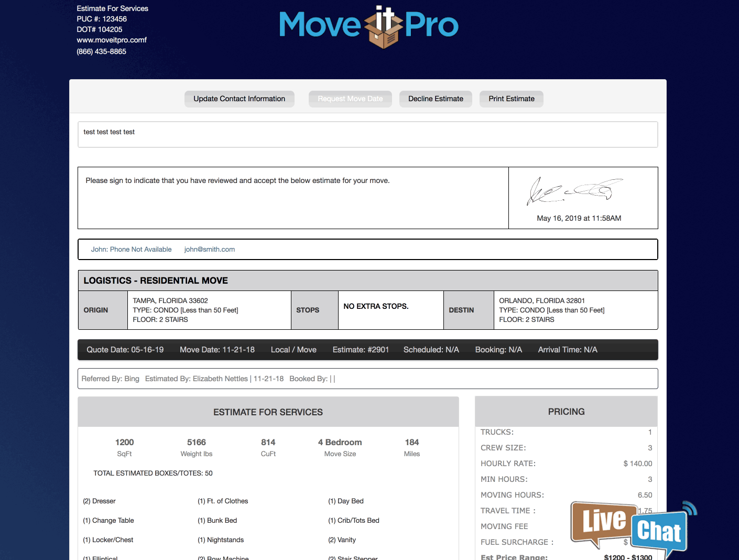This screenshot has width=739, height=560.
Task: Click the 'FUEL SURCHARGE :' label
Action: pos(517,542)
